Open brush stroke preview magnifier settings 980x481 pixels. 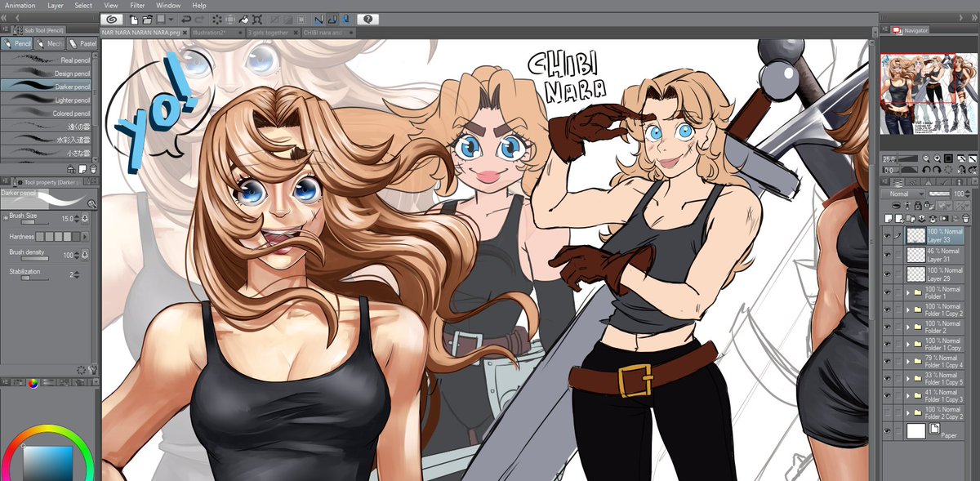[x=91, y=203]
